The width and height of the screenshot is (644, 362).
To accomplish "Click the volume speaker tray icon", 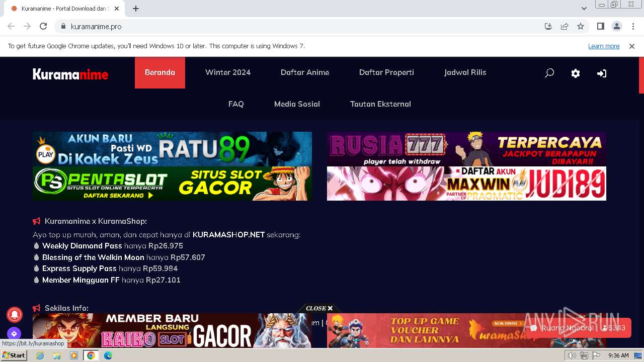I will click(x=572, y=355).
